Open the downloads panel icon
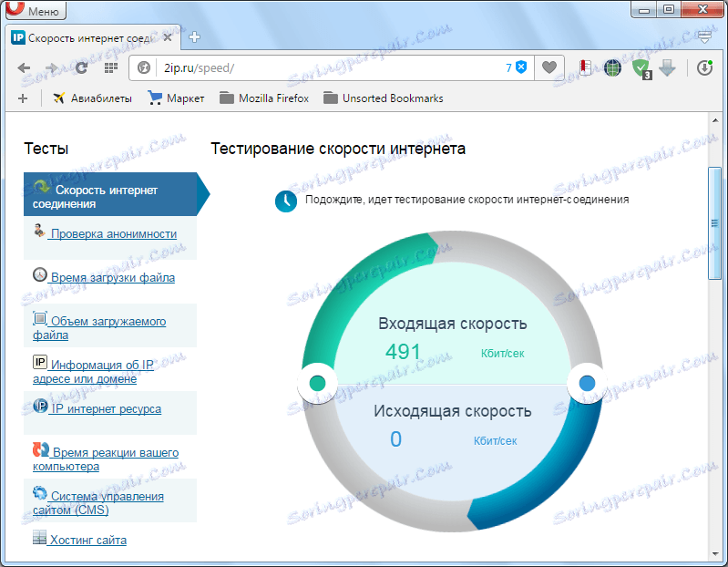 [x=704, y=67]
